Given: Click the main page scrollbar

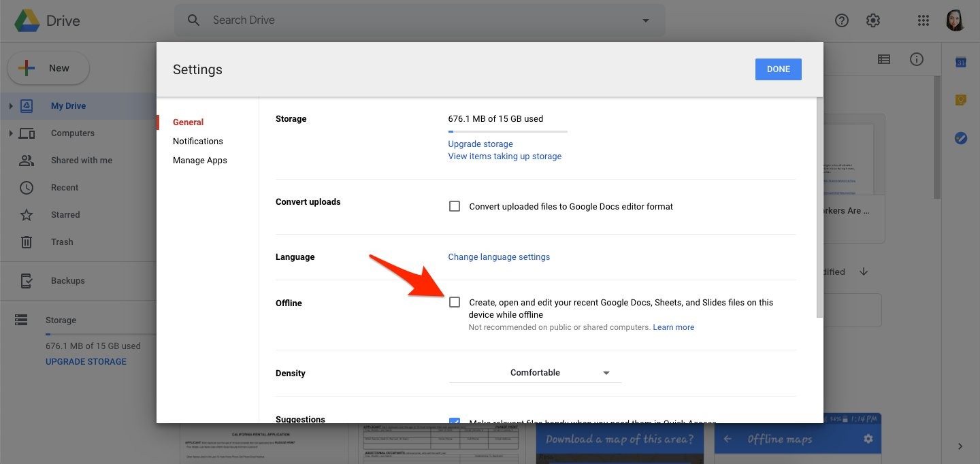Looking at the screenshot, I should (937, 136).
